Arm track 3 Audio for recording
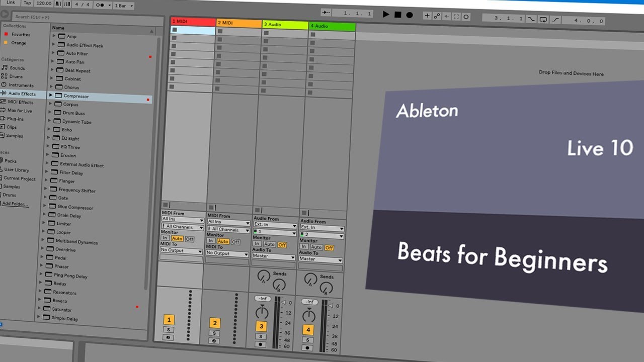Viewport: 644px width, 362px height. (261, 345)
